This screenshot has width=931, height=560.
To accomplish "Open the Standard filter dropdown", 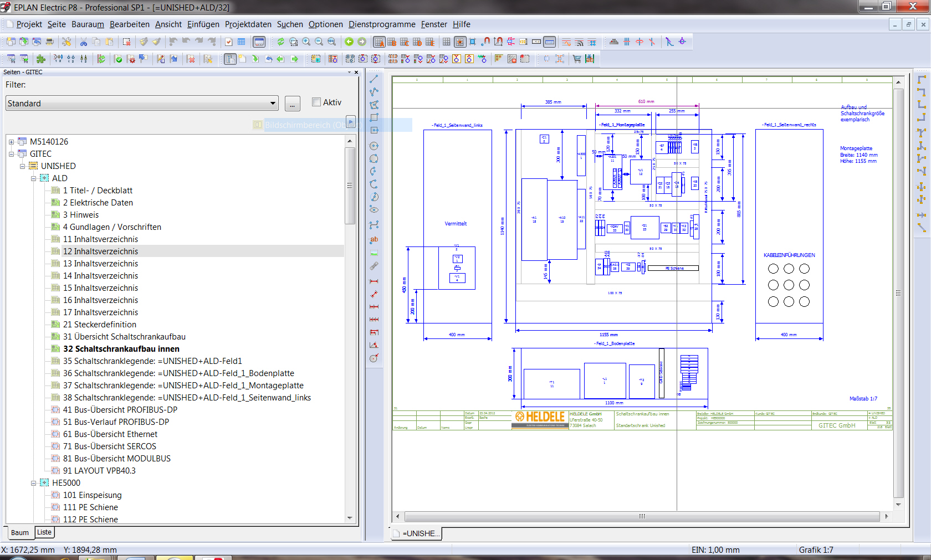I will click(273, 103).
